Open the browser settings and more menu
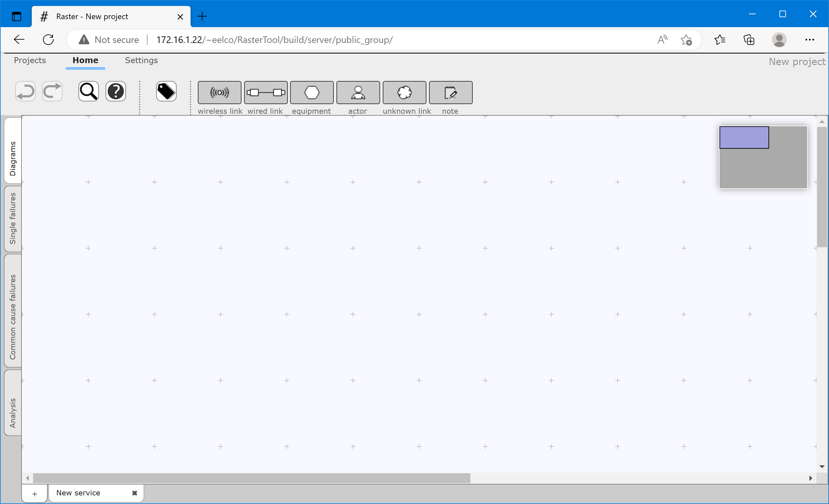Screen dimensions: 829x504 (809, 40)
